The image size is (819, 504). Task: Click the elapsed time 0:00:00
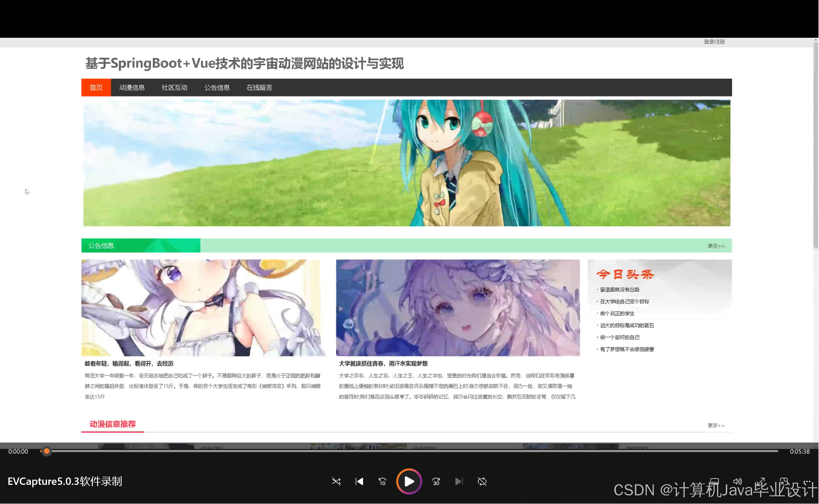pos(18,451)
